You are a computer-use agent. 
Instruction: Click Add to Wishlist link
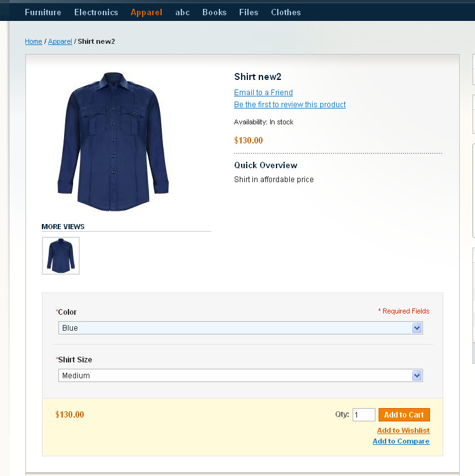coord(403,430)
